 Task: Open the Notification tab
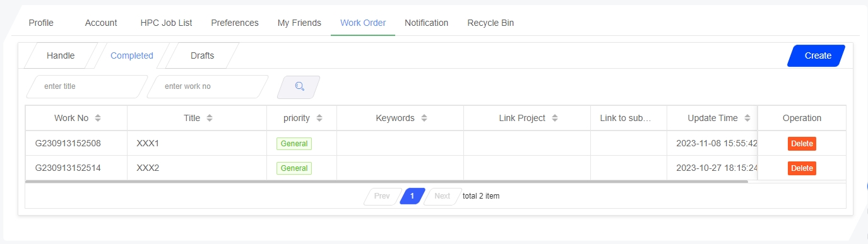(427, 23)
